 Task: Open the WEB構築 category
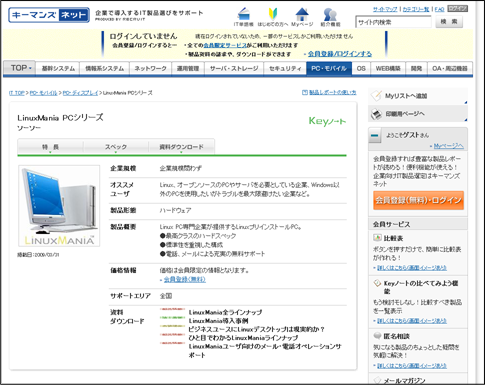pos(388,68)
